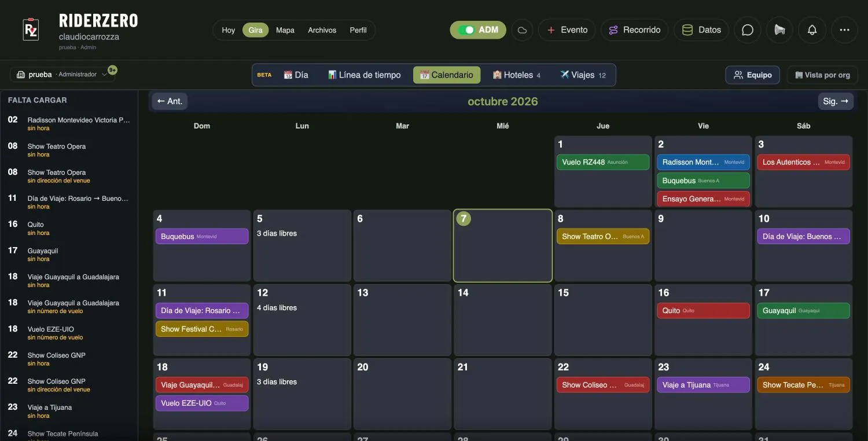Switch to the Línea de tiempo tab
The height and width of the screenshot is (441, 868).
click(x=364, y=75)
